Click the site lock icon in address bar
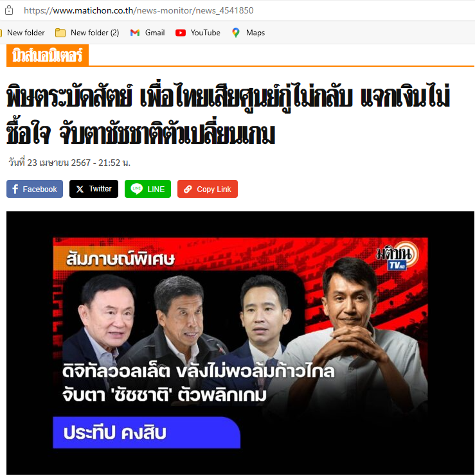The height and width of the screenshot is (476, 475). pyautogui.click(x=9, y=10)
